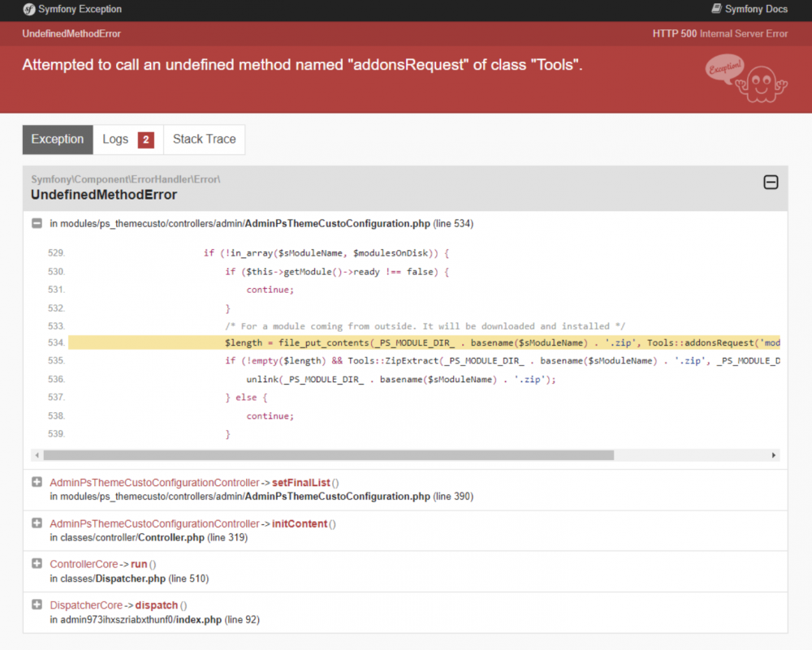Image resolution: width=812 pixels, height=650 pixels.
Task: Switch to the Stack Trace tab
Action: [204, 139]
